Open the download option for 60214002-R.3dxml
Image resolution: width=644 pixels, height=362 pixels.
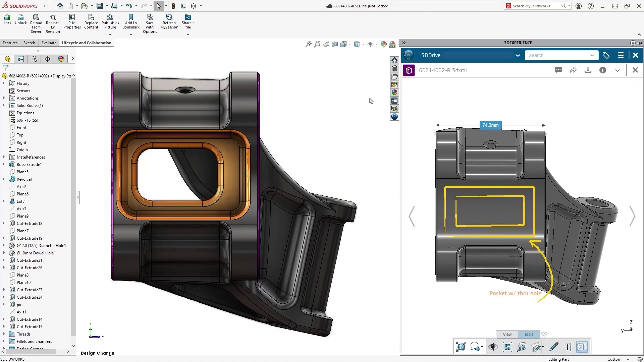588,70
